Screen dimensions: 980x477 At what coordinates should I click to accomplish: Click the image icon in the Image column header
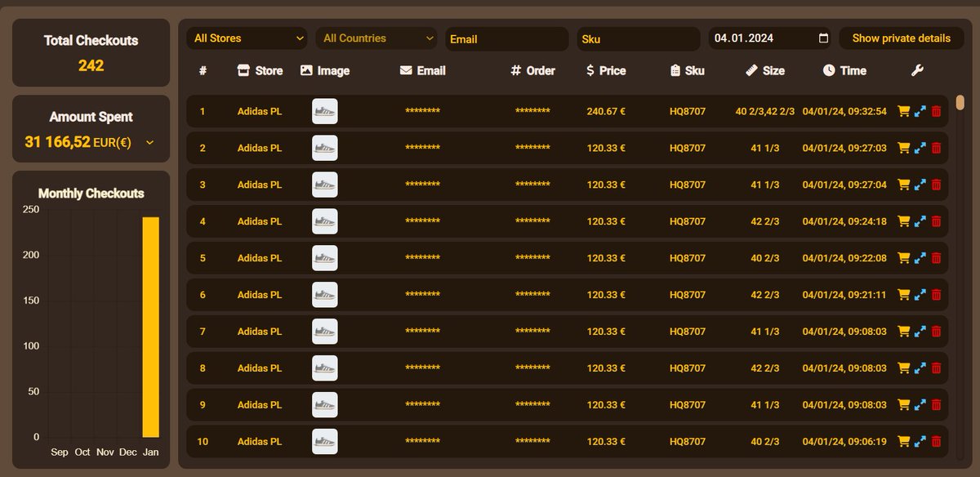305,70
